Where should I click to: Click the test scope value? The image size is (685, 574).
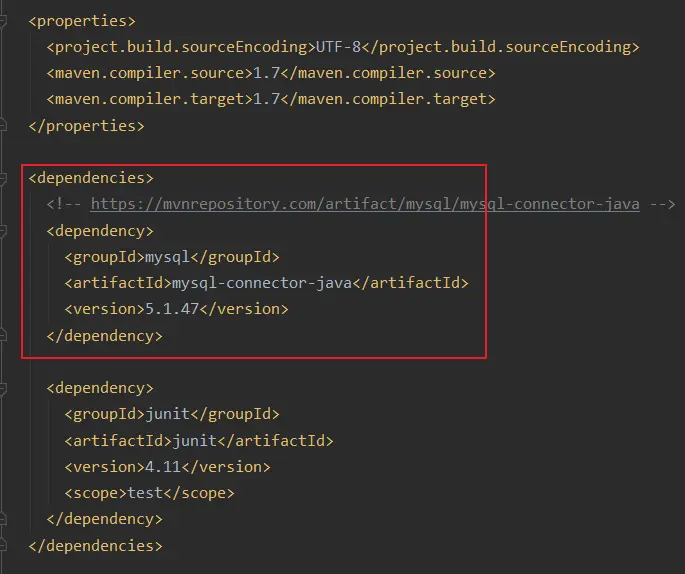click(x=145, y=493)
